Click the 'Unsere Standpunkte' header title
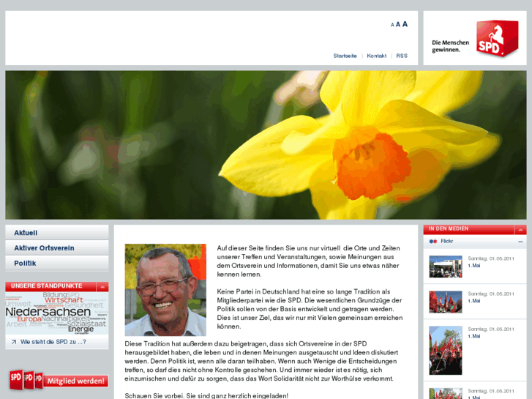The width and height of the screenshot is (532, 399). (x=47, y=286)
